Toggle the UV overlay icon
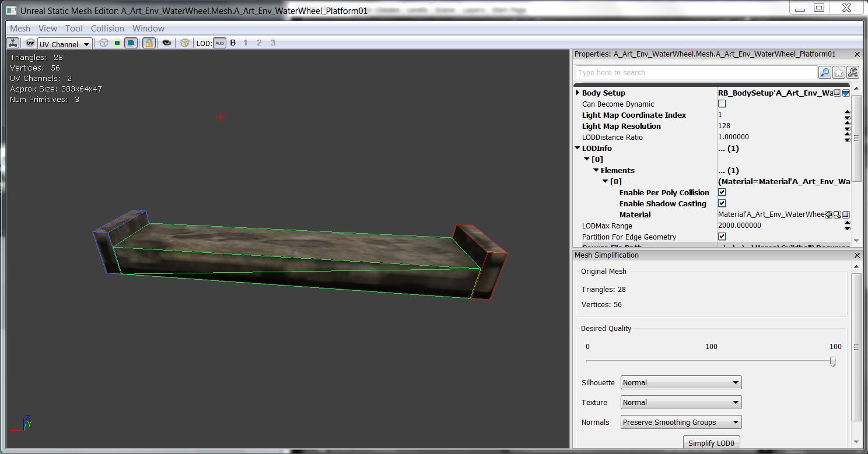 tap(30, 43)
